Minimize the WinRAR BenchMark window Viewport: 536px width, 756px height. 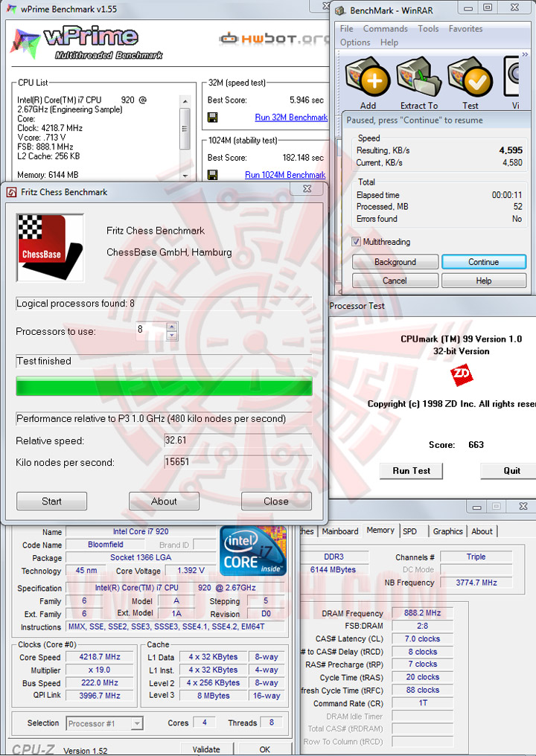tap(468, 8)
